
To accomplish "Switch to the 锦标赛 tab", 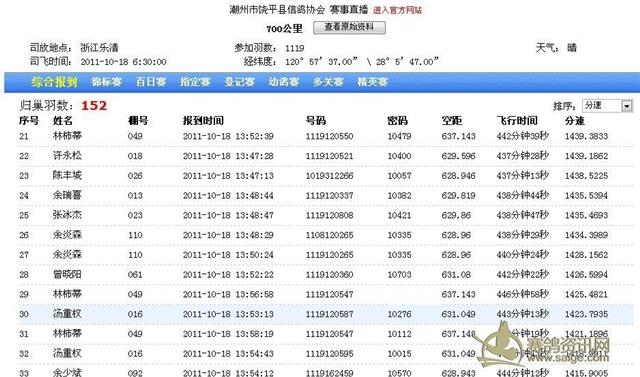I will tap(107, 82).
